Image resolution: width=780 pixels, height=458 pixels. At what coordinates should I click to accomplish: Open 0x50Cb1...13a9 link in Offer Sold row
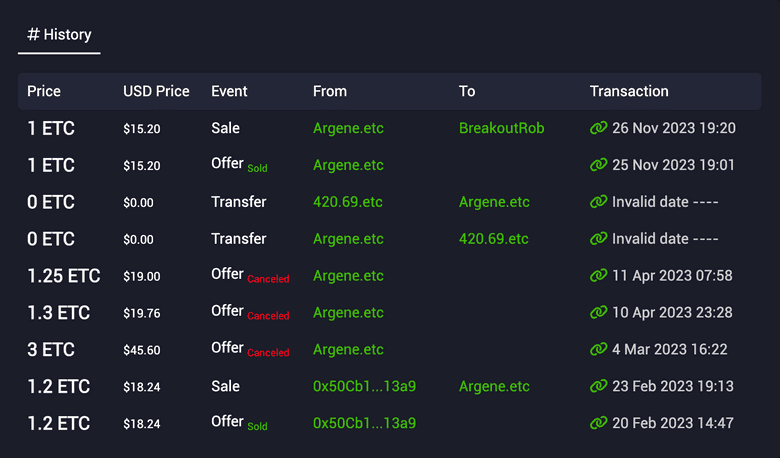[364, 423]
